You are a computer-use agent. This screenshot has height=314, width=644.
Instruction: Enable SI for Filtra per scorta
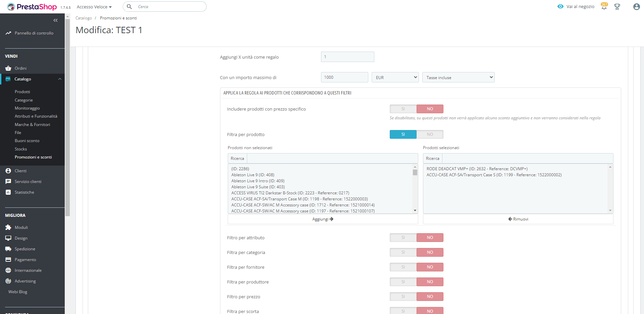click(x=403, y=311)
